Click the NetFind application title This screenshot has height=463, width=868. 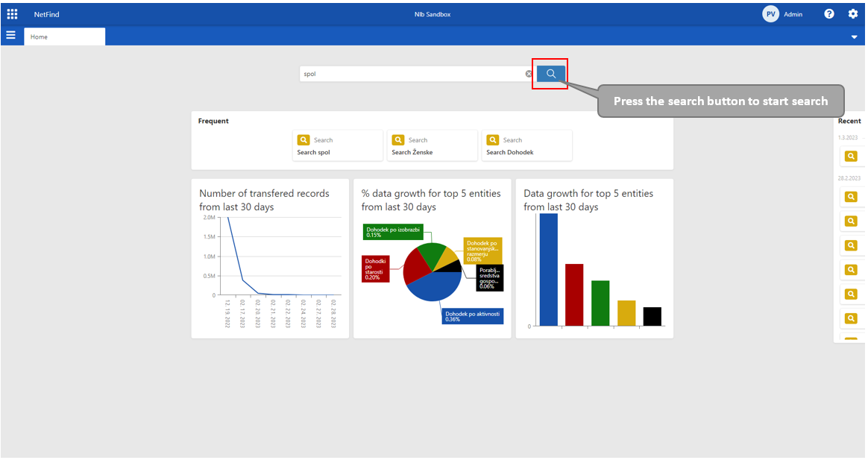click(45, 14)
